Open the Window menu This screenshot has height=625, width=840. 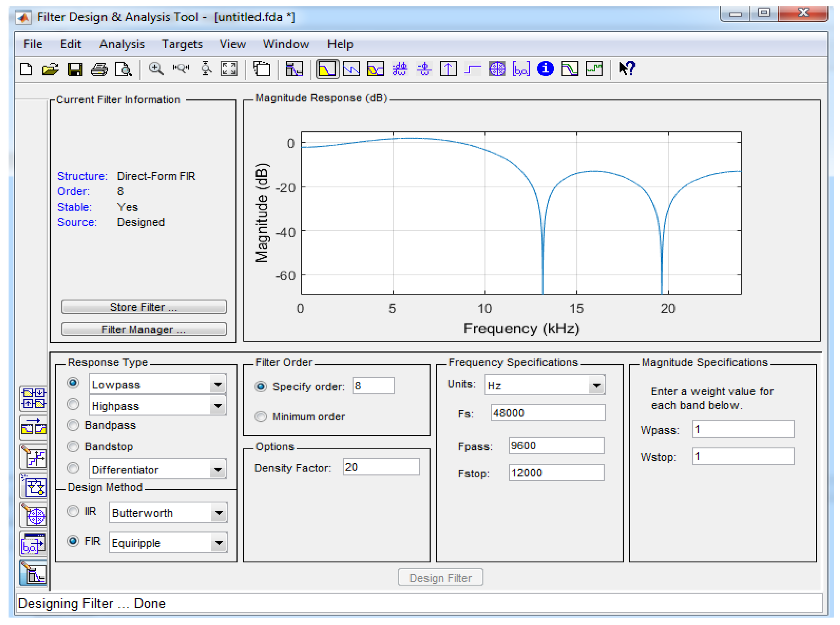point(286,44)
